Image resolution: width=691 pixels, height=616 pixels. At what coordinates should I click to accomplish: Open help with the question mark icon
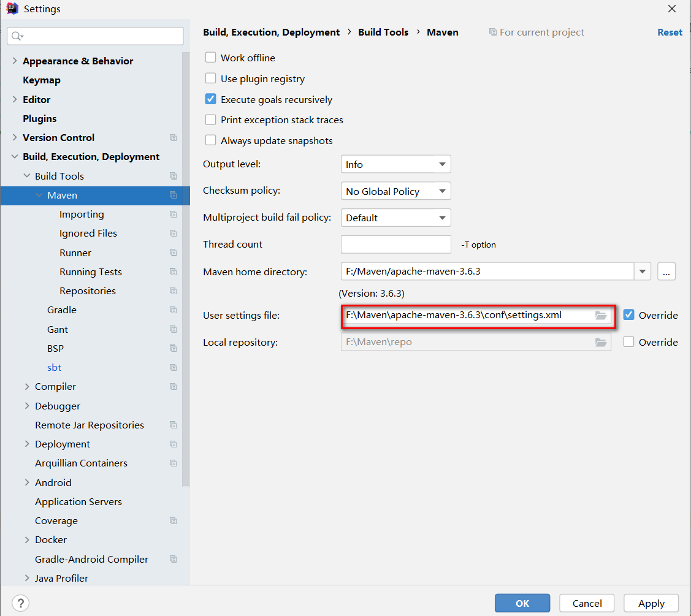coord(21,603)
